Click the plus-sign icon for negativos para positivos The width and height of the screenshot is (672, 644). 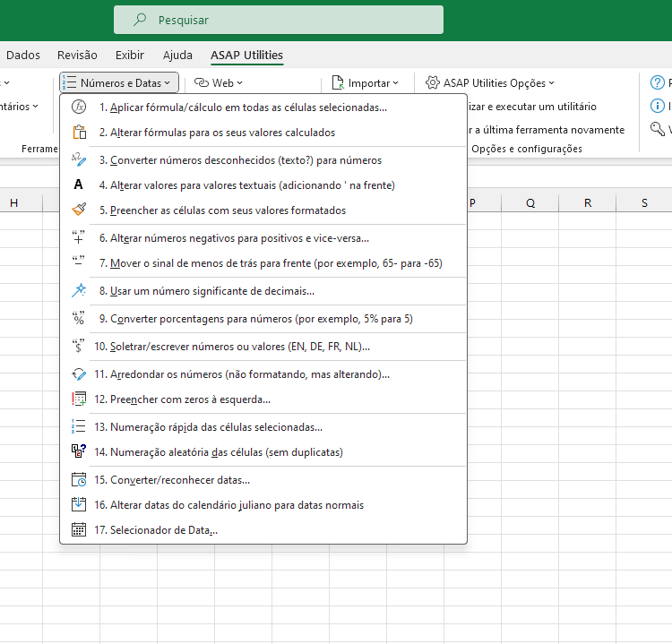(x=79, y=237)
